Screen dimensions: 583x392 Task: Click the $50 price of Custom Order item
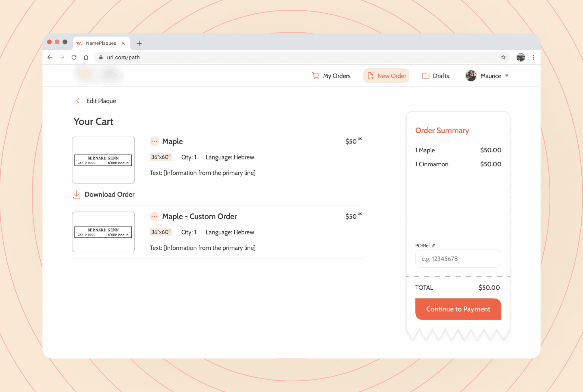pyautogui.click(x=354, y=216)
